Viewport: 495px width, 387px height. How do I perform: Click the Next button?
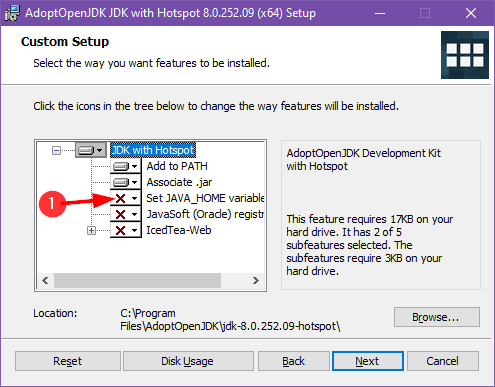(x=368, y=361)
